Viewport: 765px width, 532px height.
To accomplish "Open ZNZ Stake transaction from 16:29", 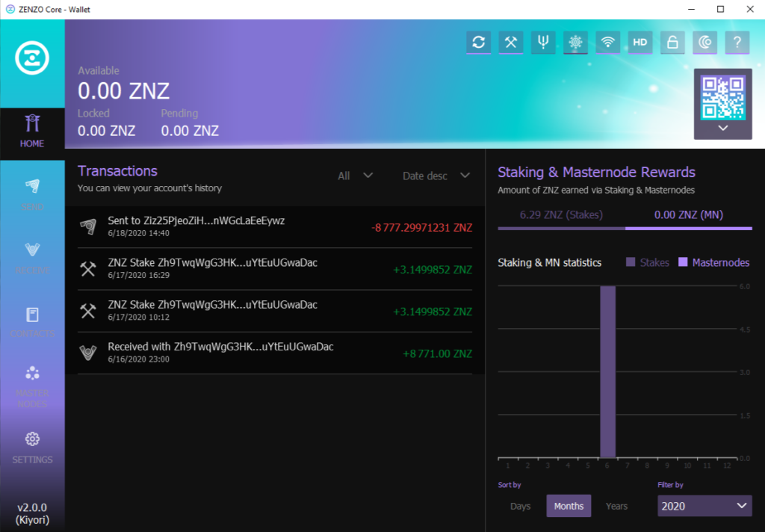I will pos(275,269).
